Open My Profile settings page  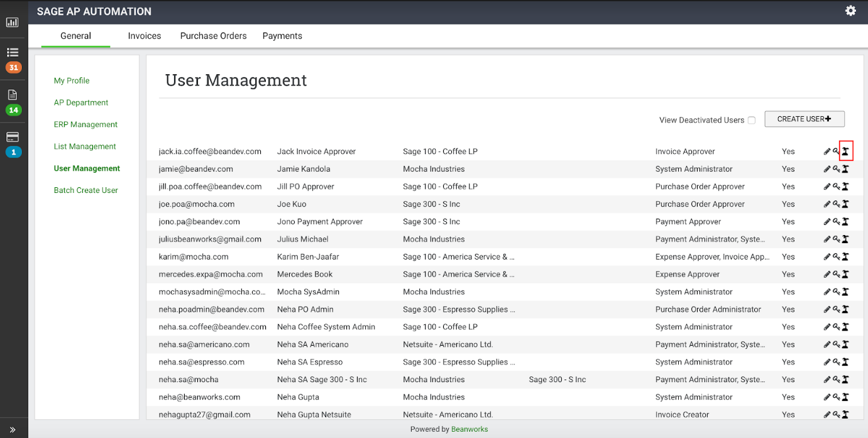point(72,80)
